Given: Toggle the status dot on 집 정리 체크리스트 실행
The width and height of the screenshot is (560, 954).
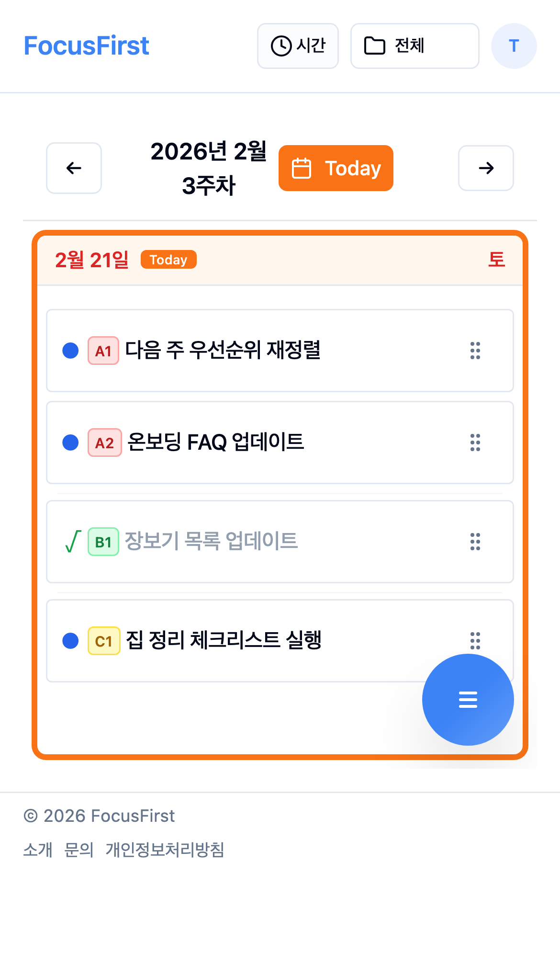Looking at the screenshot, I should tap(69, 641).
